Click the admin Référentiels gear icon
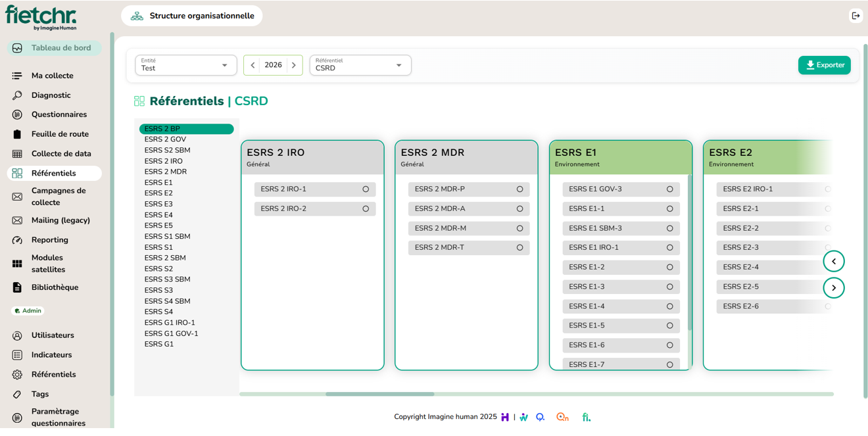 pos(17,375)
